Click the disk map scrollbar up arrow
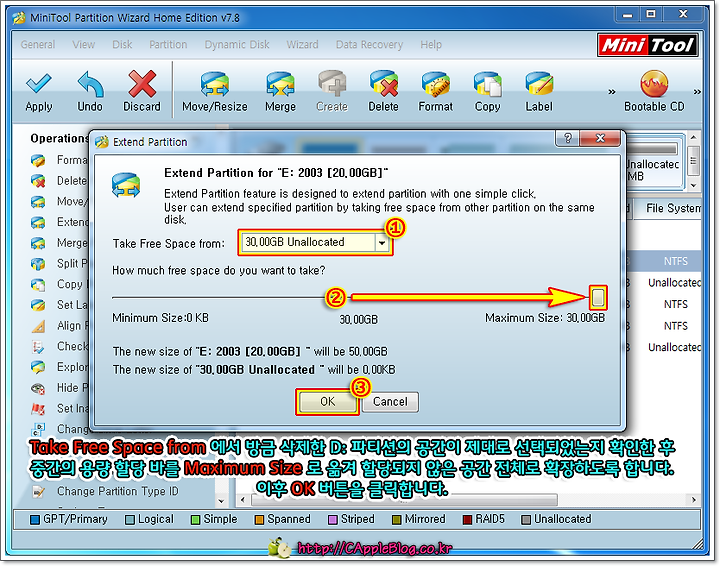Viewport: 720px width, 566px height. click(693, 137)
